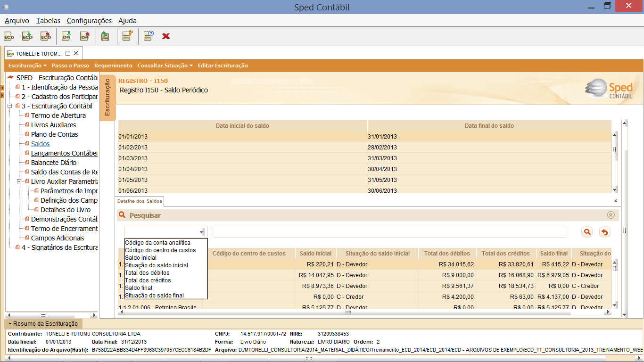Viewport: 644px width, 362px height.
Task: Click the icon beside Balancete Diário
Action: coord(27,163)
